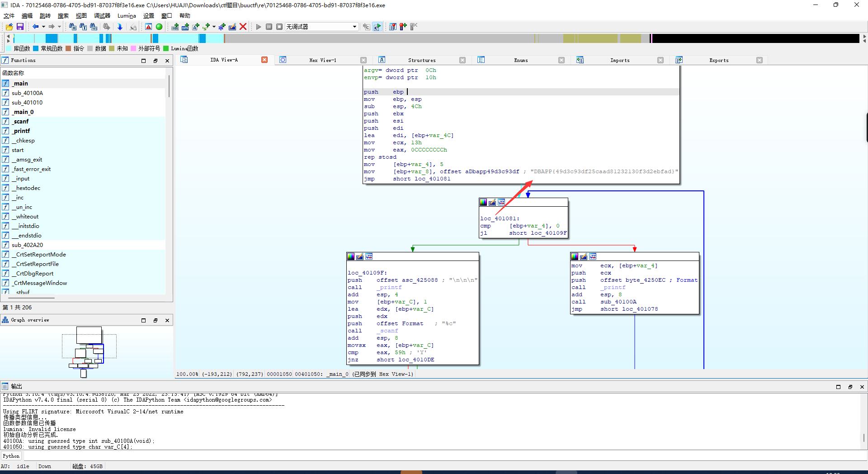Close the Functions panel
The image size is (868, 474).
pos(167,61)
